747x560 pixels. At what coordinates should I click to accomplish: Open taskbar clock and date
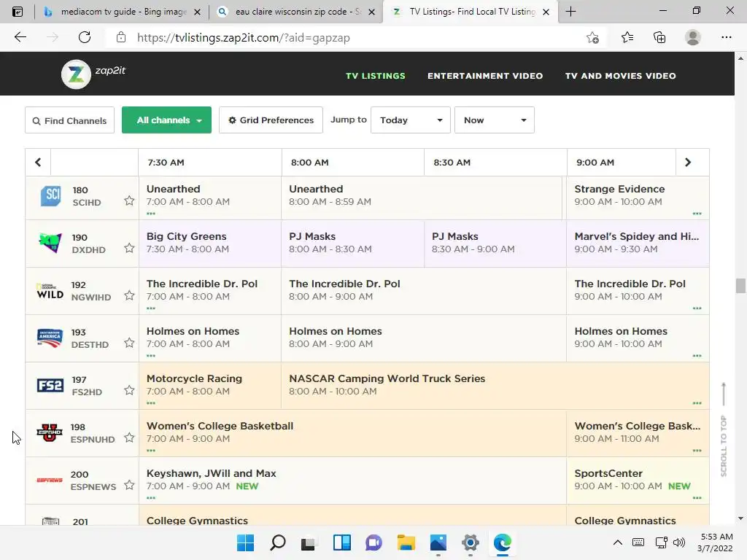click(x=716, y=542)
